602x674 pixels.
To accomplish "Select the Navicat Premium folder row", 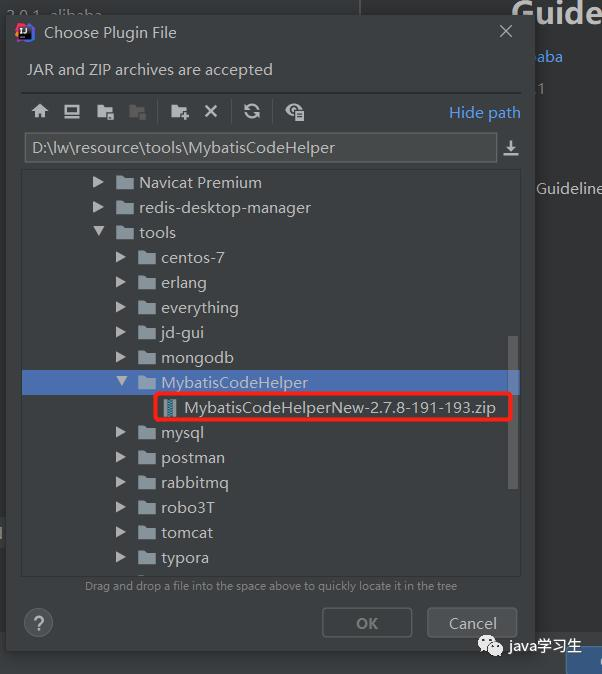I will (x=271, y=183).
